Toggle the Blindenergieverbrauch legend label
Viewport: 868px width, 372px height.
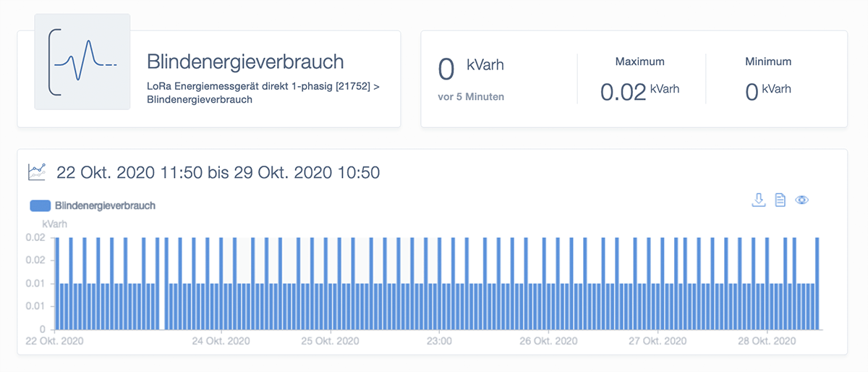coord(105,206)
